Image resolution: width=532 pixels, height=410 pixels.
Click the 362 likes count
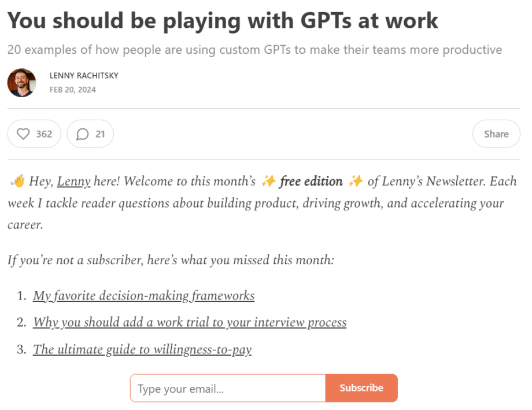44,134
